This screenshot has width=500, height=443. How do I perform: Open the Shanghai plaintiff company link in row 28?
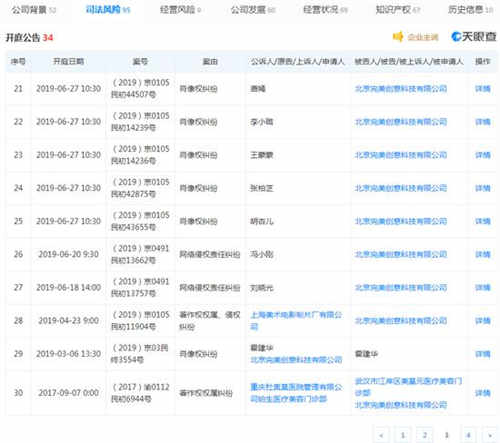click(x=296, y=321)
